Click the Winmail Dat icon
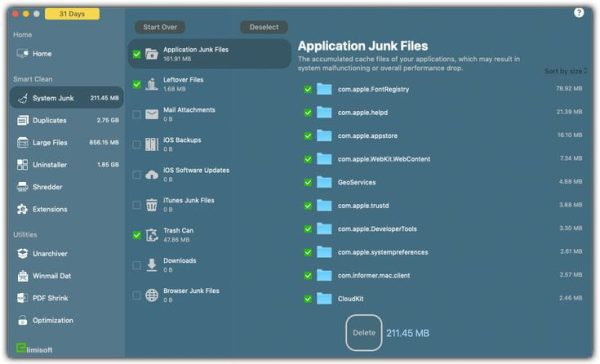Viewport: 600px width, 364px height. tap(23, 276)
